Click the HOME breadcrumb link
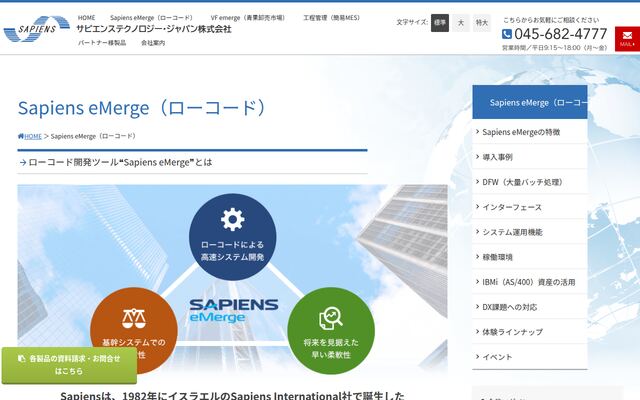 pos(33,136)
